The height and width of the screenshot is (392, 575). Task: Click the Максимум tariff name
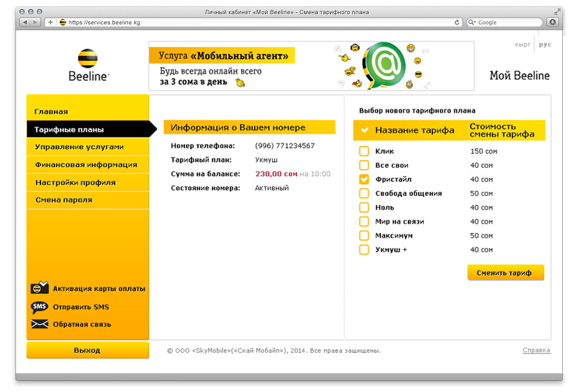(394, 235)
